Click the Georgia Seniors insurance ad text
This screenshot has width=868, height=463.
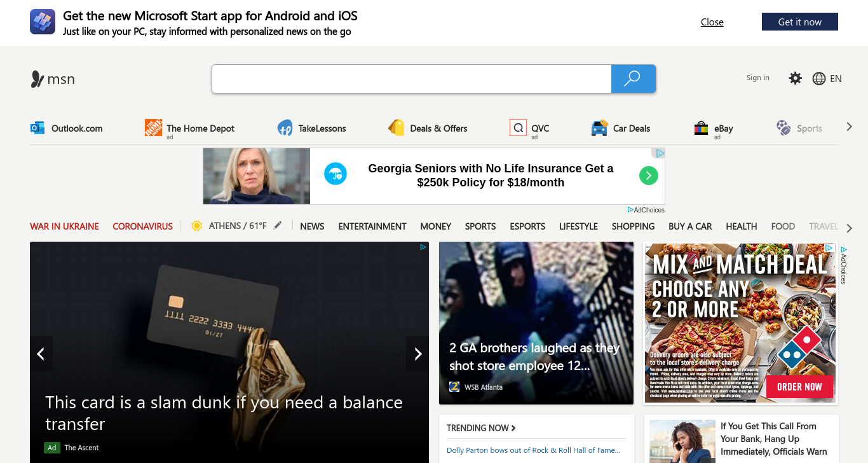[x=491, y=176]
